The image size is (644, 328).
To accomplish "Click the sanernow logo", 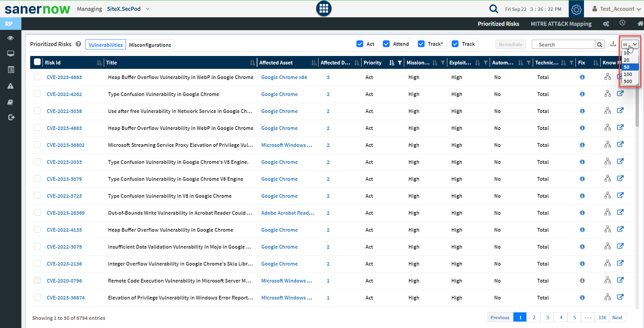I will 37,9.
